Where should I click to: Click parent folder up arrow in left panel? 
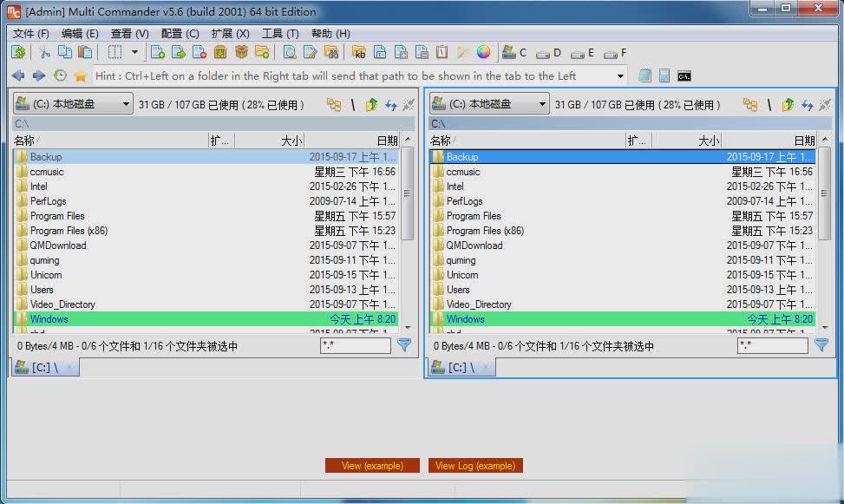tap(371, 104)
